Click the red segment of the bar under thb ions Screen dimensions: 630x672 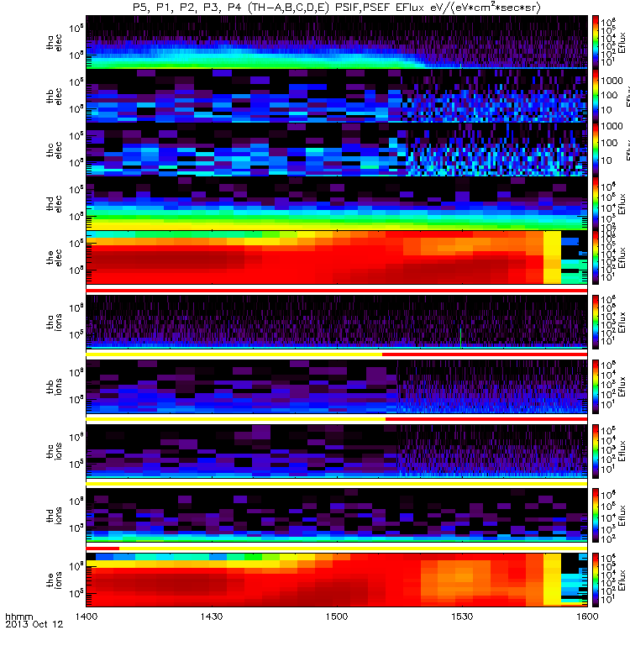click(486, 419)
